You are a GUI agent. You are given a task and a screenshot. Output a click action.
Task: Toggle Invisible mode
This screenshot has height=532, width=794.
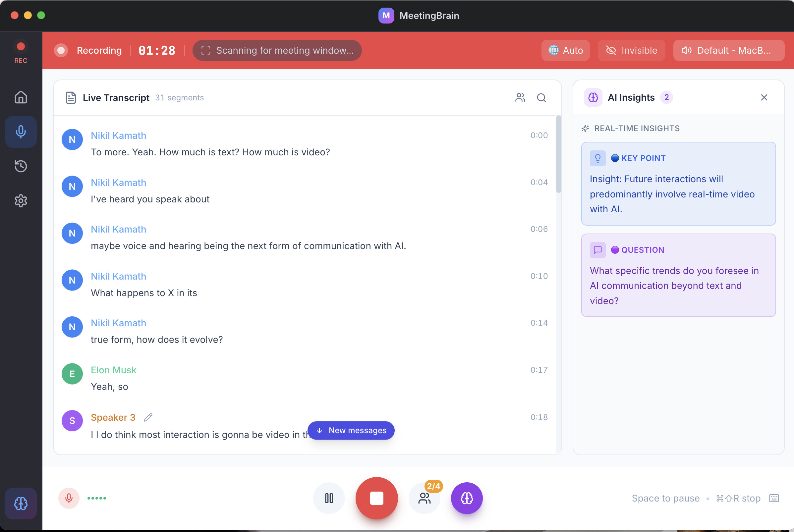pyautogui.click(x=631, y=51)
